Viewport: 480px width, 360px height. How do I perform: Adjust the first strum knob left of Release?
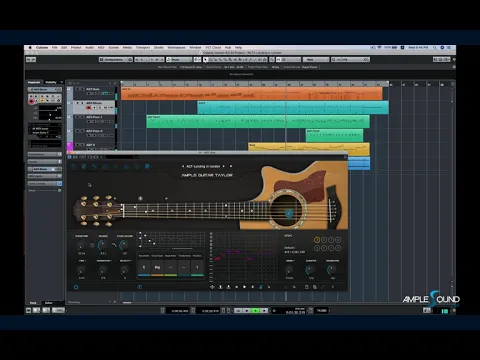click(x=81, y=246)
